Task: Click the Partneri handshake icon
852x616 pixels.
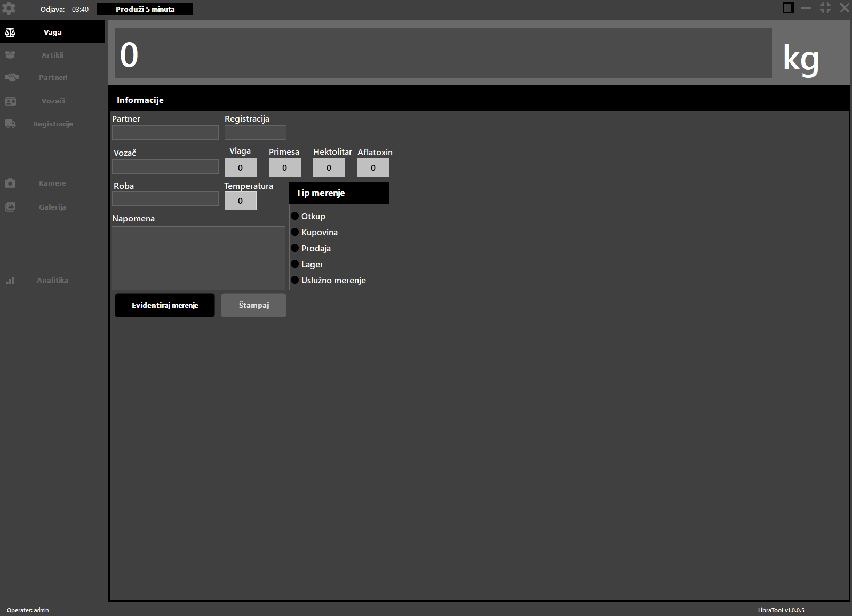Action: (x=12, y=77)
